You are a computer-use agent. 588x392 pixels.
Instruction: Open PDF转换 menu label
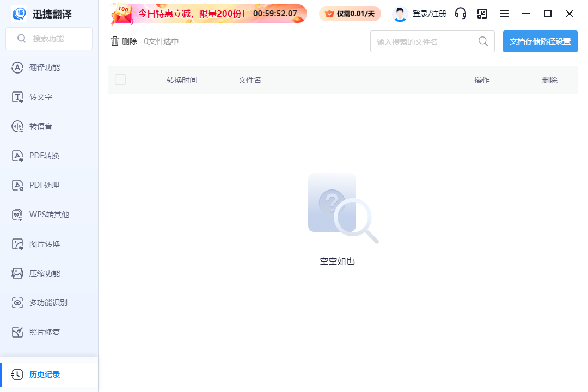click(x=45, y=156)
